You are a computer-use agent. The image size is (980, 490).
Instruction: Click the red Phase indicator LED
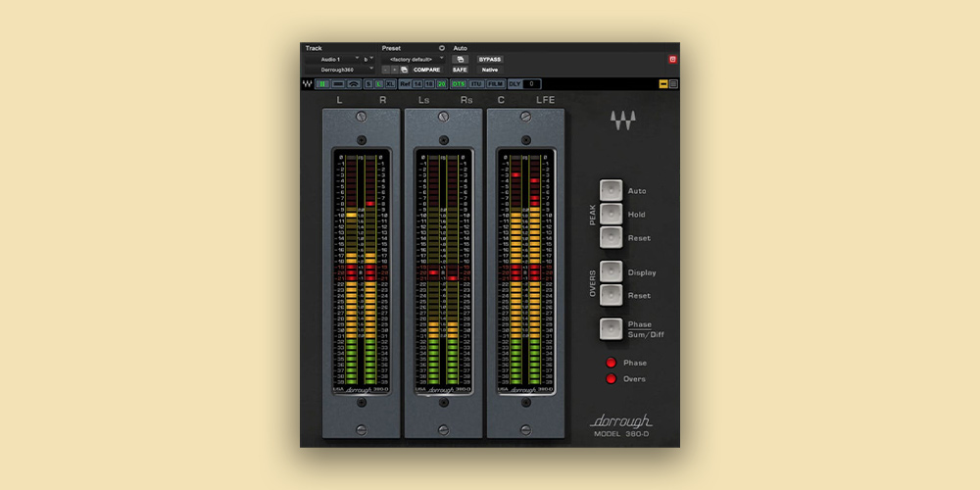(x=611, y=363)
